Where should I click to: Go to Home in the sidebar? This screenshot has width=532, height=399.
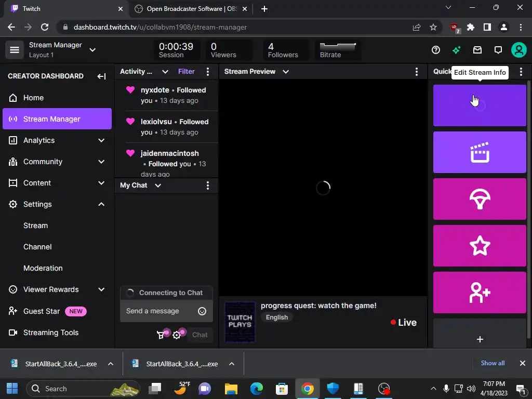click(57, 98)
